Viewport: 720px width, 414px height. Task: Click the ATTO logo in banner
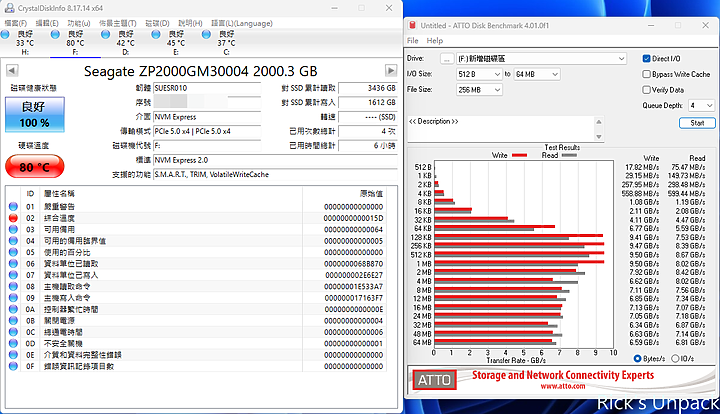(434, 380)
